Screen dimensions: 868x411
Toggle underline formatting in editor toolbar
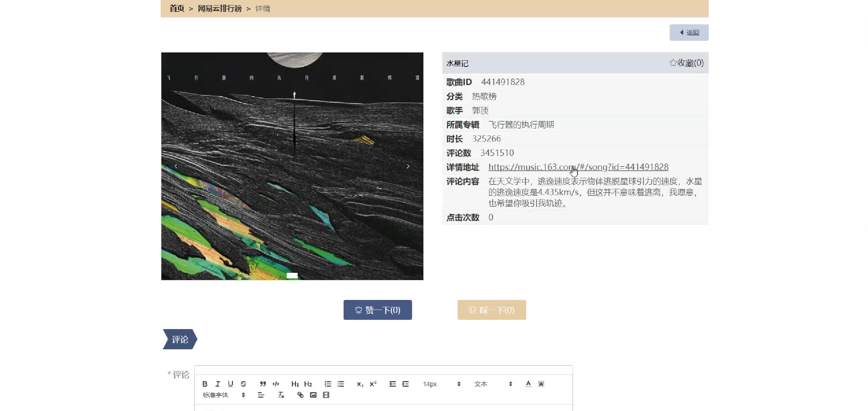pyautogui.click(x=231, y=384)
